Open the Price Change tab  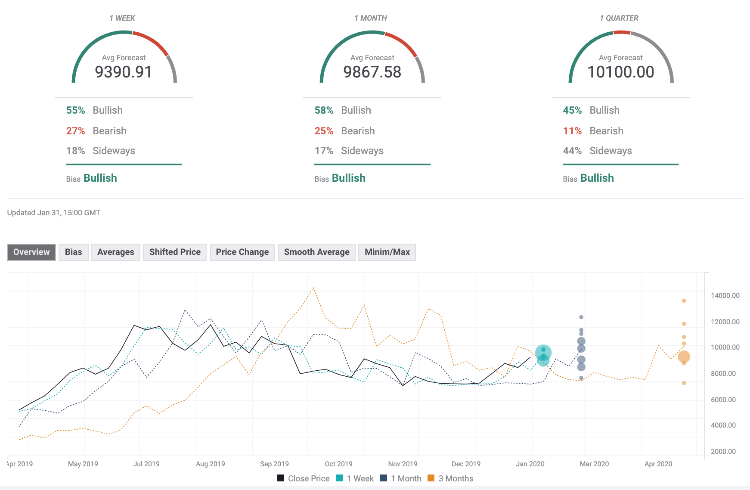coord(242,252)
